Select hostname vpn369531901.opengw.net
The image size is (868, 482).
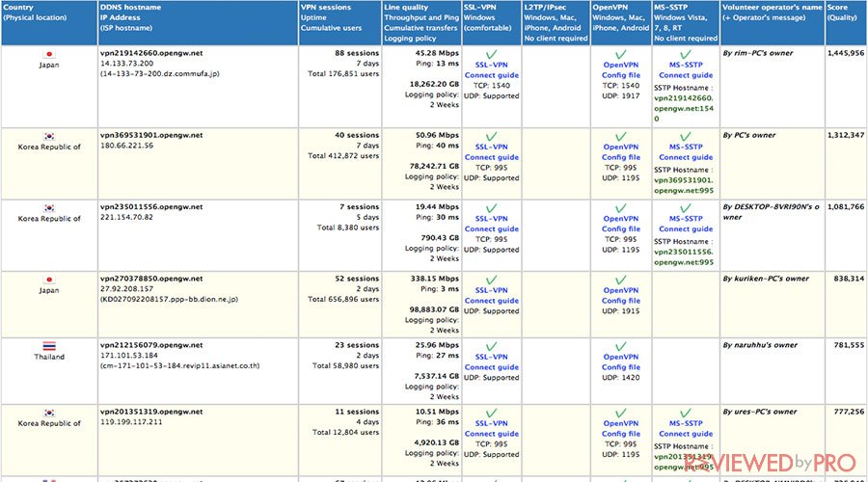tap(151, 135)
